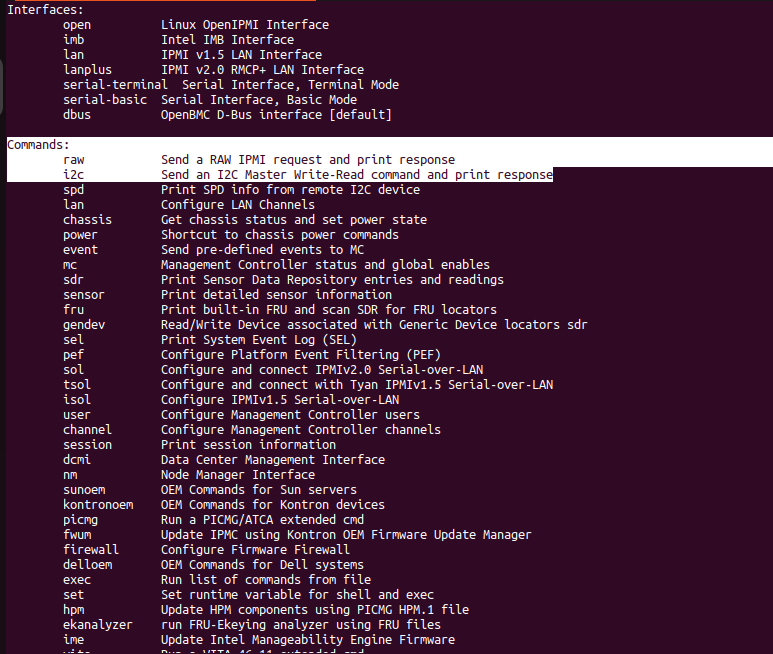Select the "lanplus" interface entry
This screenshot has height=654, width=773.
click(87, 70)
